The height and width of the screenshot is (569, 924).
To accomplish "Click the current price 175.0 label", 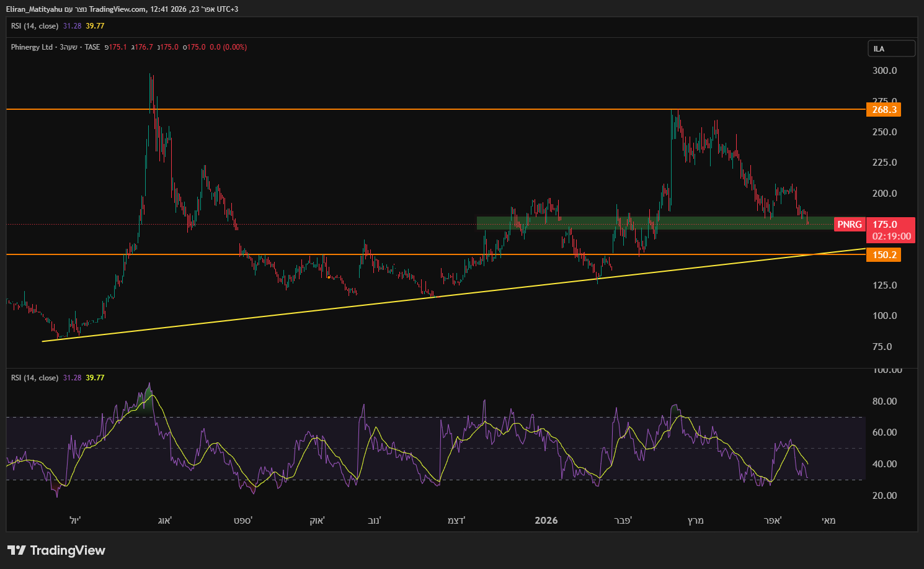I will pyautogui.click(x=885, y=225).
